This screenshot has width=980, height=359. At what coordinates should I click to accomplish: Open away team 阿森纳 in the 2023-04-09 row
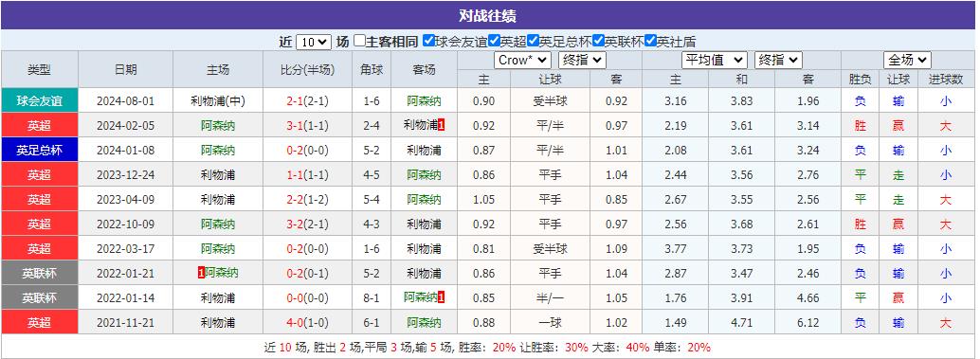tap(424, 199)
